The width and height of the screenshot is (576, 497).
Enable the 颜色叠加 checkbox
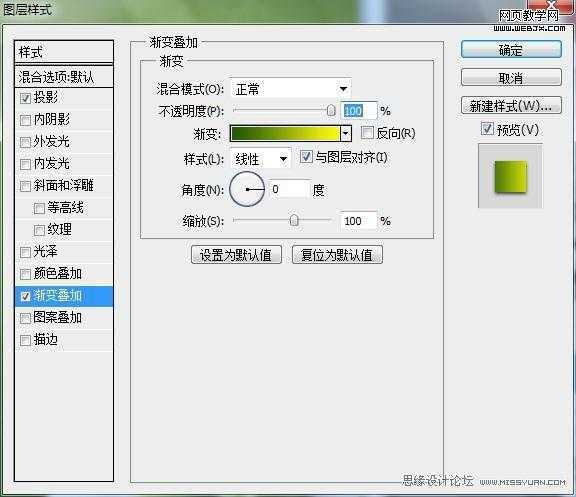(x=25, y=274)
